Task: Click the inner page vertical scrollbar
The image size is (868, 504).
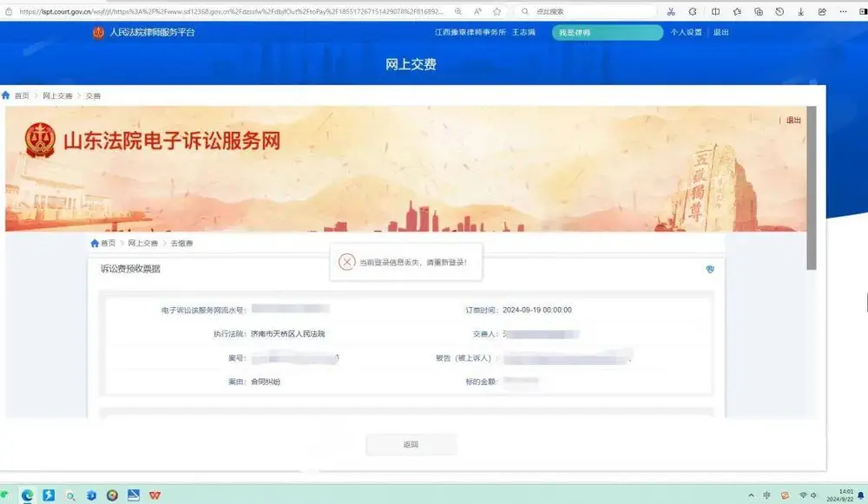Action: (812, 188)
